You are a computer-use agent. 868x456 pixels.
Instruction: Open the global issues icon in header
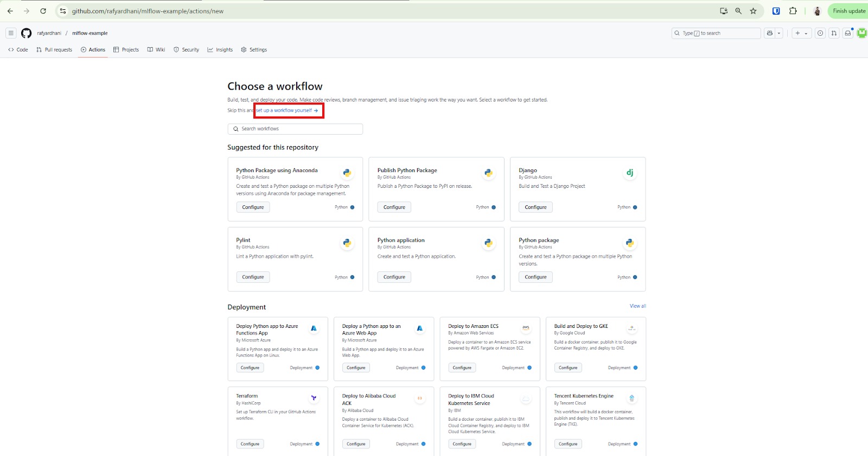coord(820,33)
